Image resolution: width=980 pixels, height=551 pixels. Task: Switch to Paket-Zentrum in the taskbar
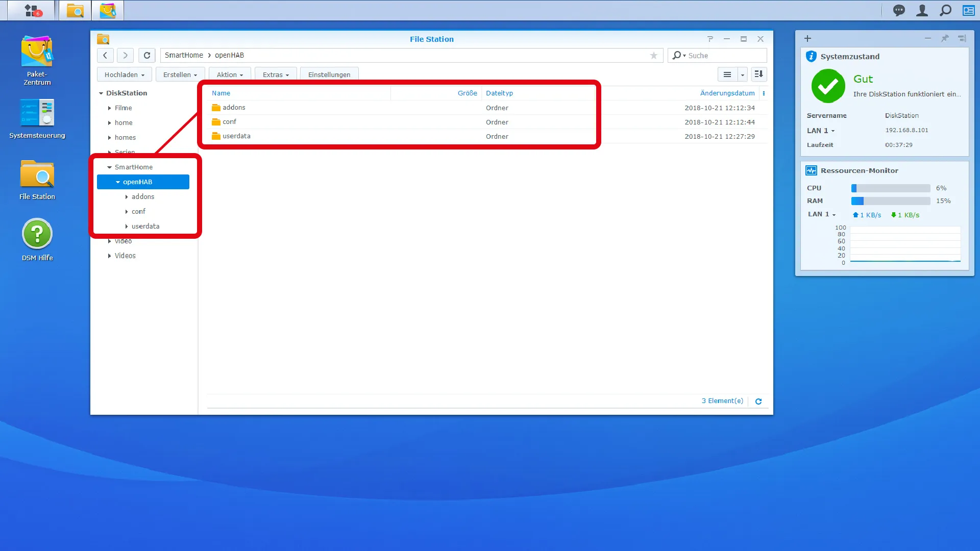coord(108,10)
